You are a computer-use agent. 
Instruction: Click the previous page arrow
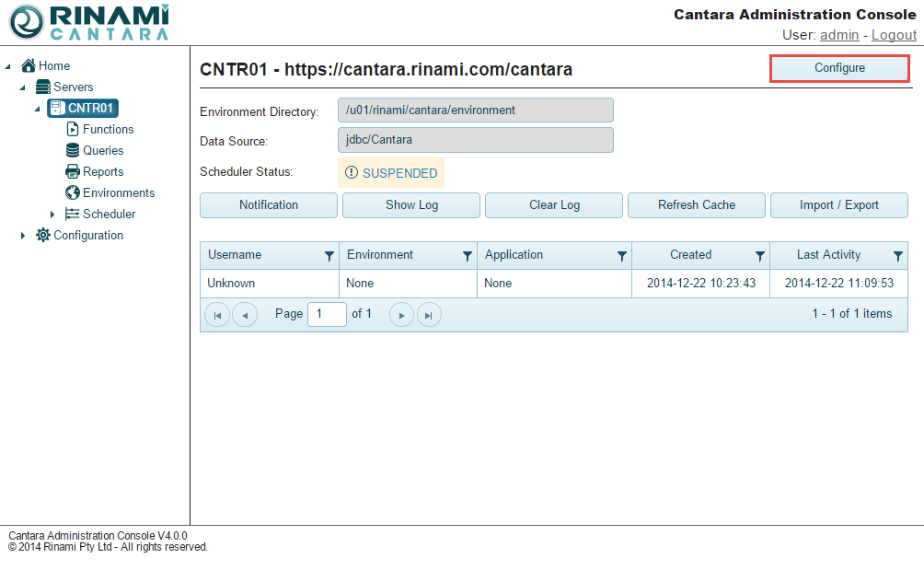click(x=245, y=315)
